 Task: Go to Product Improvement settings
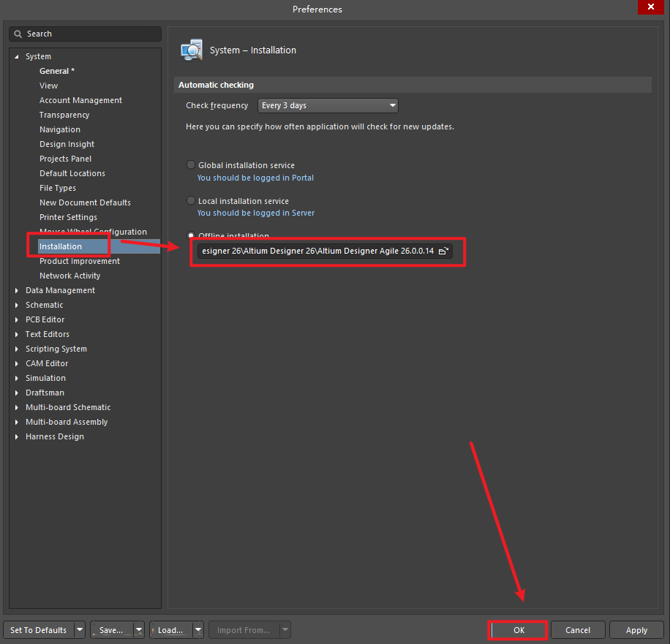[79, 261]
